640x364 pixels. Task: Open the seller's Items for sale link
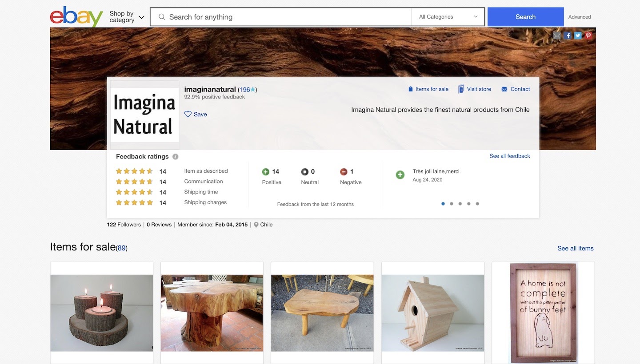(x=428, y=89)
